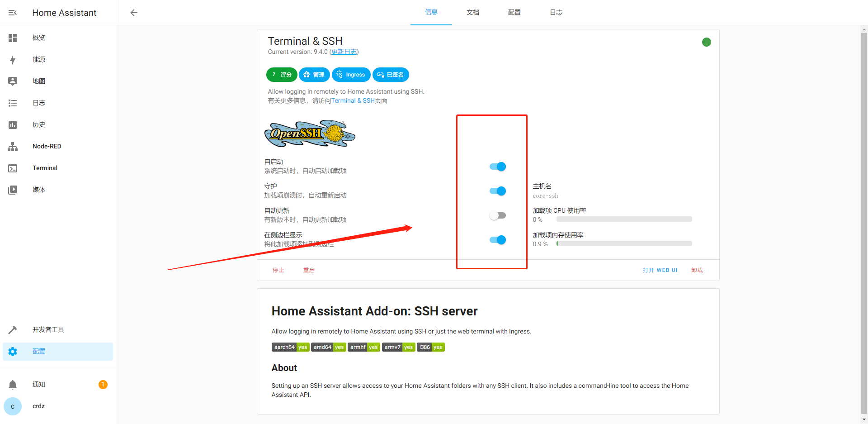Open the Overview dashboard icon in sidebar
Image resolution: width=868 pixels, height=424 pixels.
(x=13, y=38)
